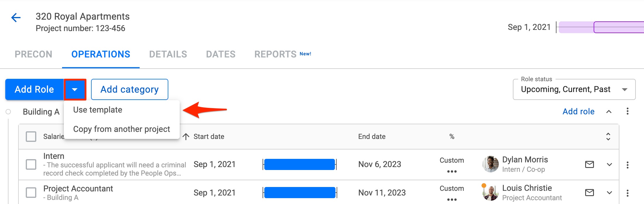
Task: Expand Dylan Morris row chevron
Action: (x=609, y=165)
